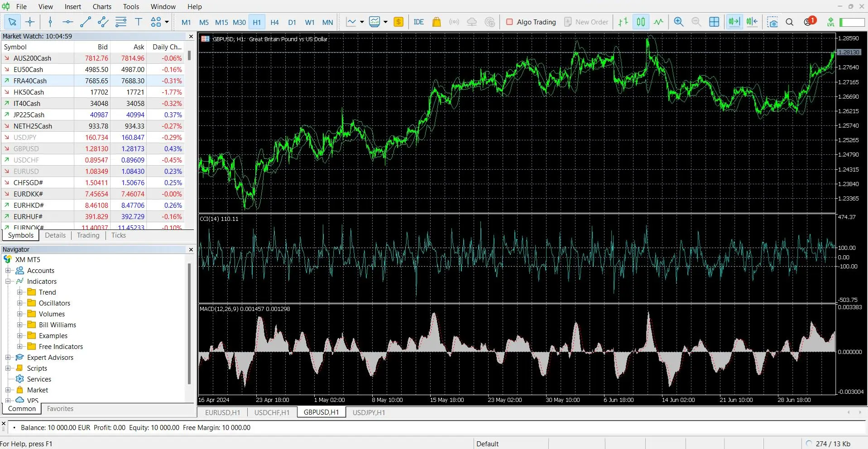
Task: Take a chart screenshot with camera icon
Action: coord(772,22)
